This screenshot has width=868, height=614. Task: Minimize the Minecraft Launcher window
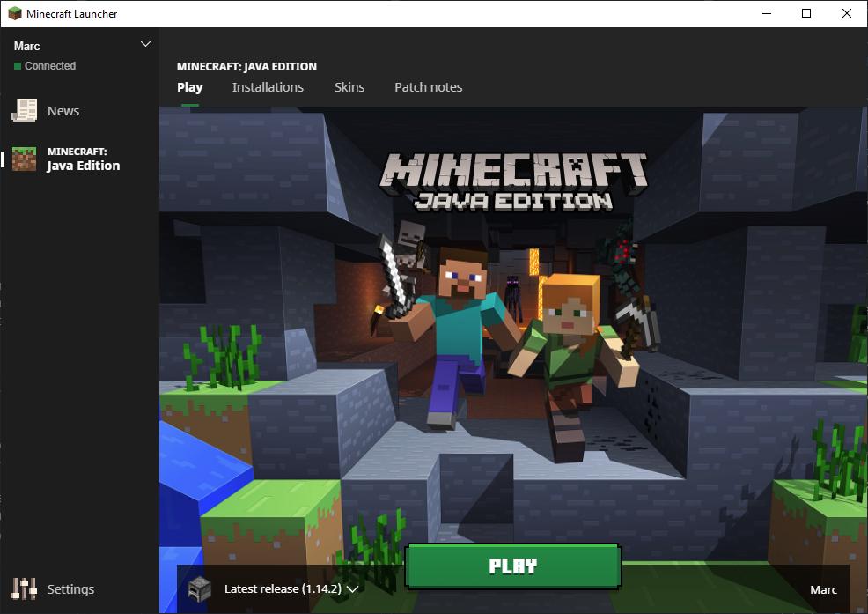[767, 13]
